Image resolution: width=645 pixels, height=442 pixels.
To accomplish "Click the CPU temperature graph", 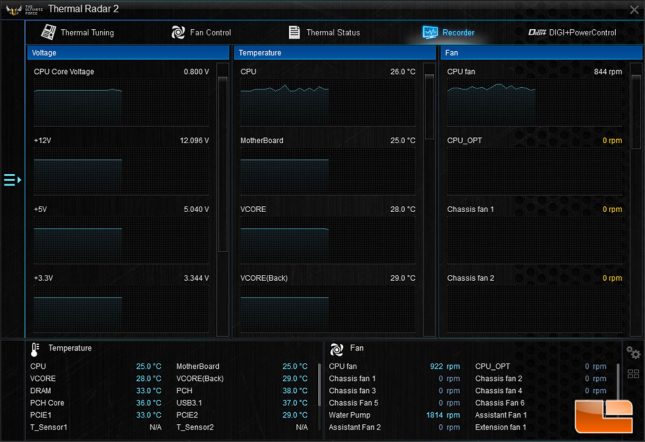I will pyautogui.click(x=328, y=103).
